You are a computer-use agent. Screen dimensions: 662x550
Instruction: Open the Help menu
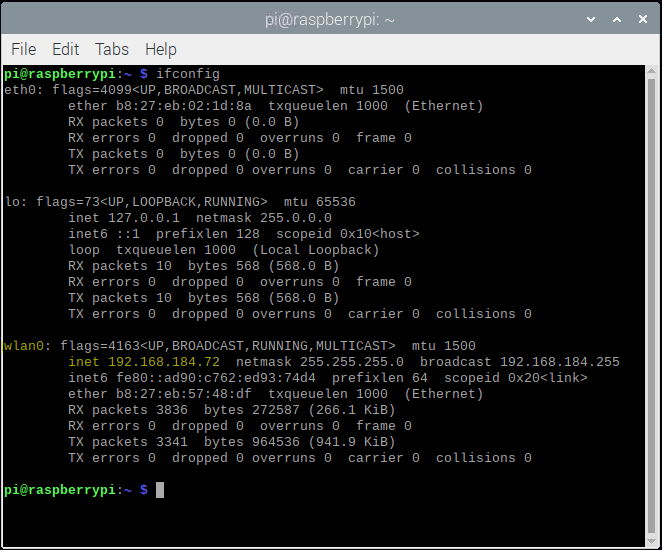click(160, 49)
